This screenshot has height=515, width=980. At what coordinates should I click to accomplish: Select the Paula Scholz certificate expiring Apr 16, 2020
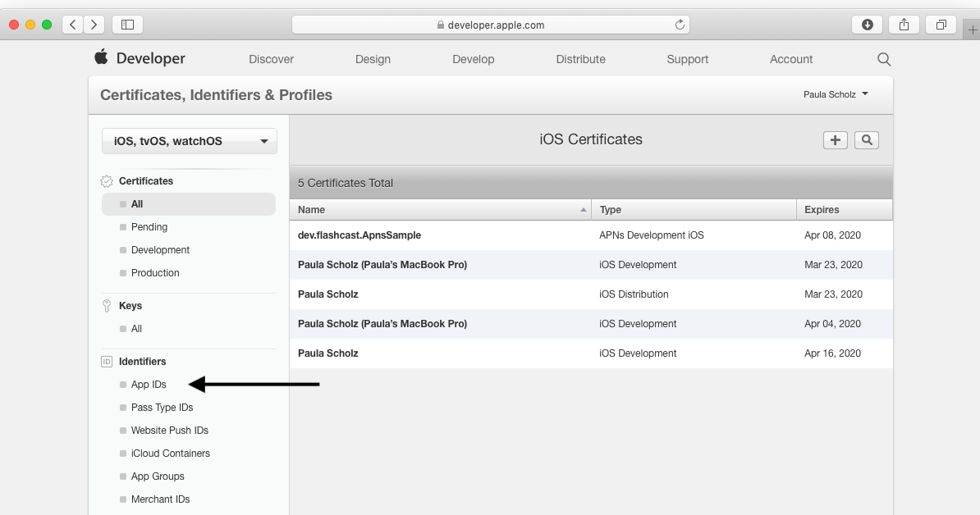click(x=591, y=353)
